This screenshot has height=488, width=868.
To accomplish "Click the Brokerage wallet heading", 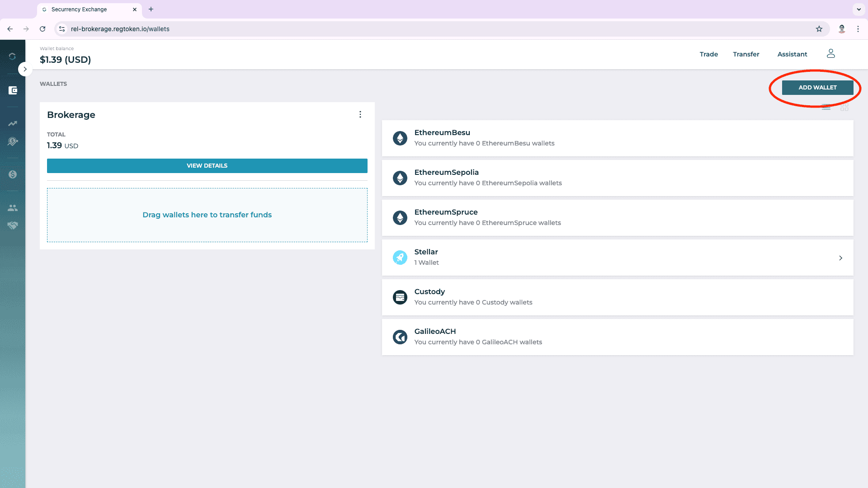I will point(71,115).
